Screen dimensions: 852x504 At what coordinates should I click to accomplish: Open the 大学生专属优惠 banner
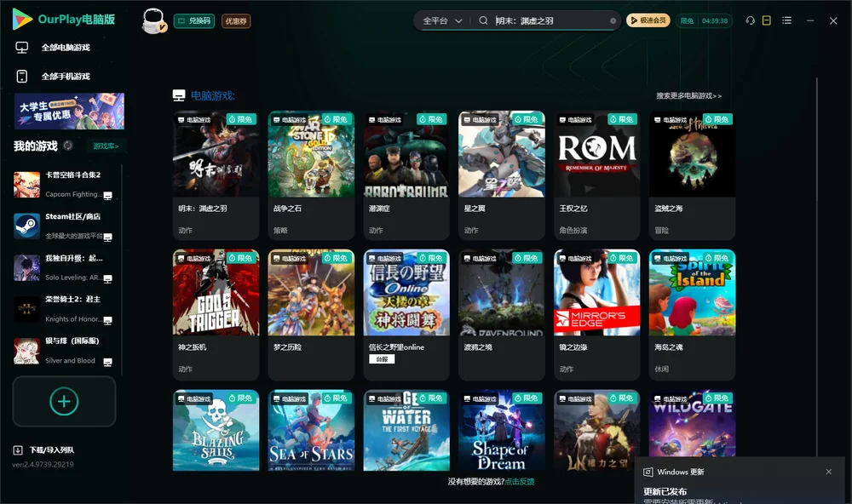pyautogui.click(x=70, y=112)
